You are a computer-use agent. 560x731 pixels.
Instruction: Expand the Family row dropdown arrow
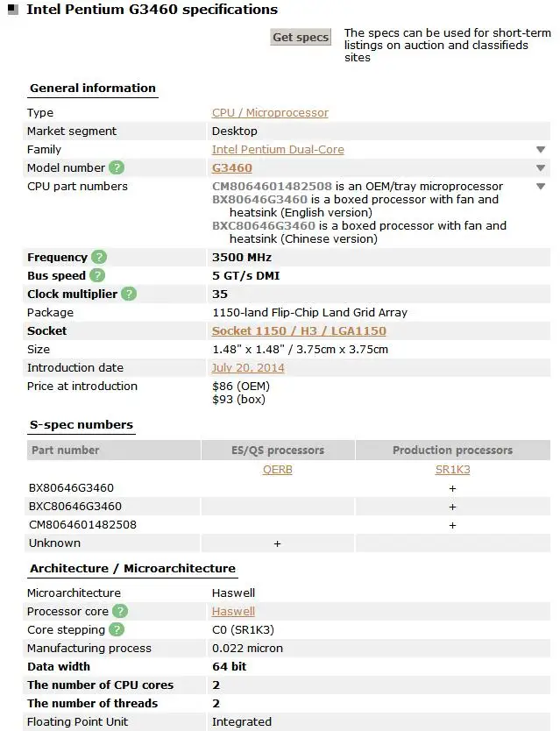tap(541, 150)
